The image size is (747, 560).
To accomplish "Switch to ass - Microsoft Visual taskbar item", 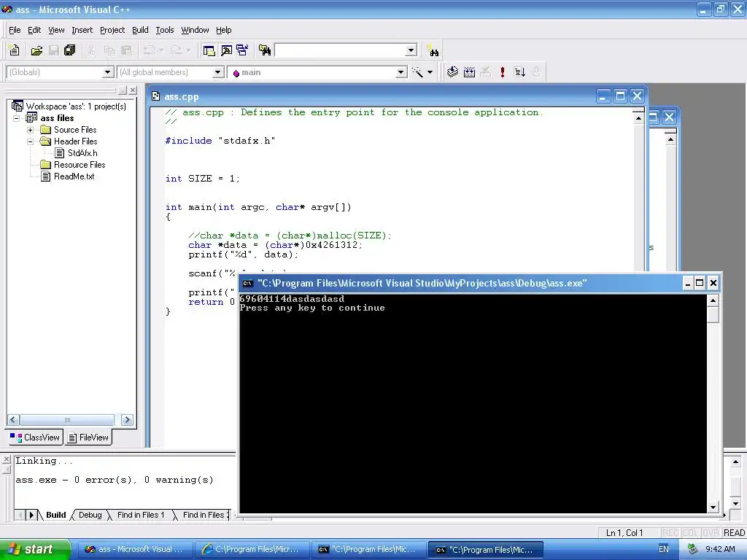I will [x=134, y=549].
